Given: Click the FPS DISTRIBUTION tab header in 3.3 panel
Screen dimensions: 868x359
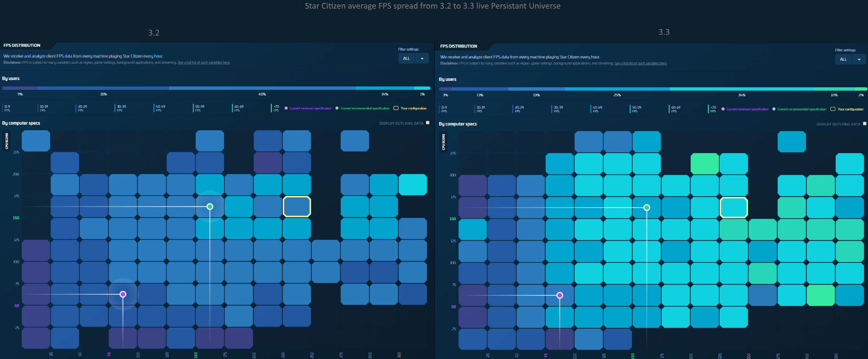Looking at the screenshot, I should (x=459, y=46).
